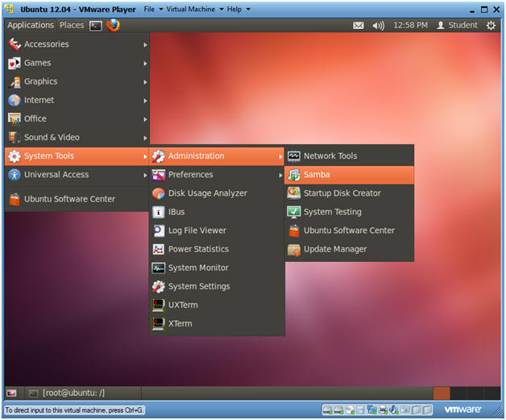Click the VMware printer device status icon

point(383,410)
